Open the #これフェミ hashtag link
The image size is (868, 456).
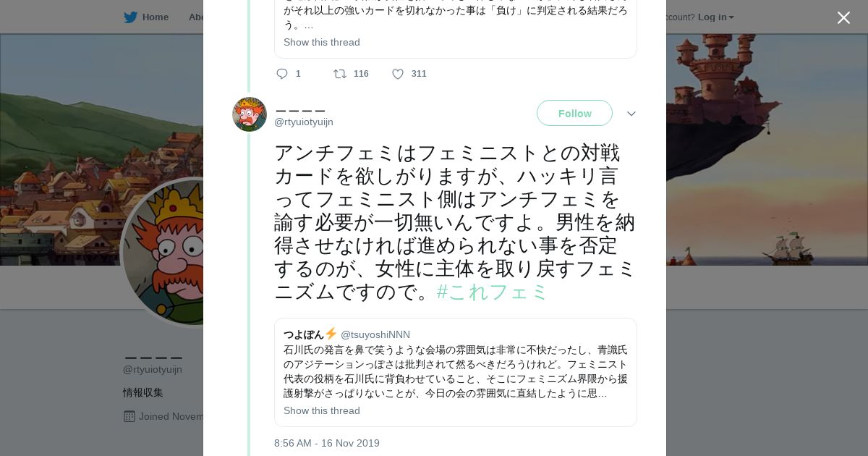coord(493,292)
